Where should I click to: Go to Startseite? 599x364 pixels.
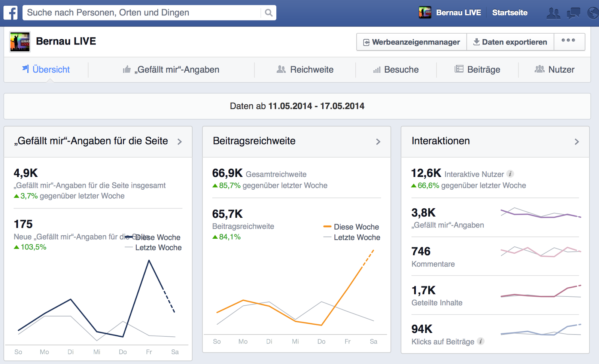[510, 13]
